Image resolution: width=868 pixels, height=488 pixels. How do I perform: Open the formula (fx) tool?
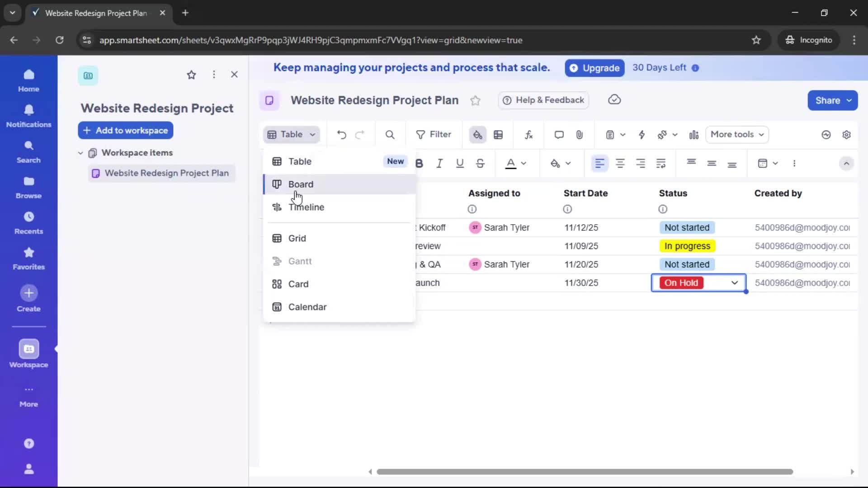tap(529, 134)
